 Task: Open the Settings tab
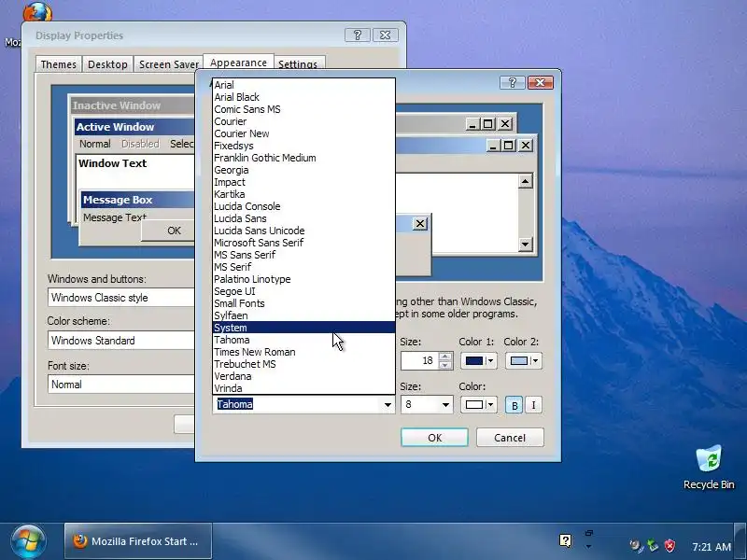coord(298,64)
